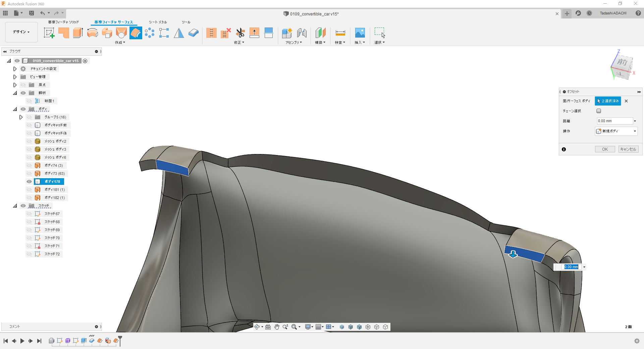Click the OK button in offset dialog
Viewport: 644px width, 349px height.
605,149
